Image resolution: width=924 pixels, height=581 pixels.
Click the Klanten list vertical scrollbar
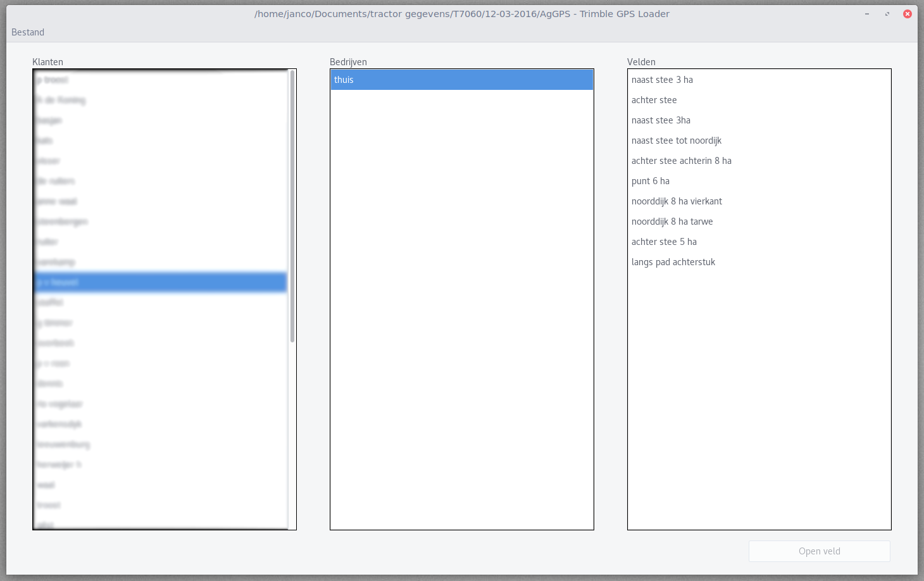click(x=292, y=206)
